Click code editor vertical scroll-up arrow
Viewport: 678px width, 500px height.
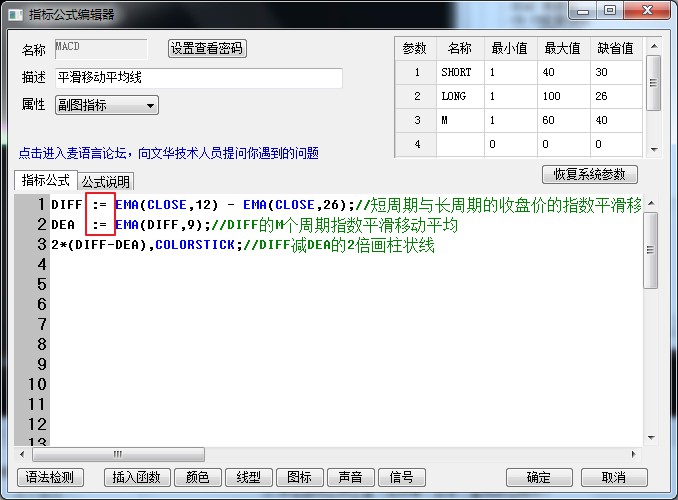click(651, 203)
